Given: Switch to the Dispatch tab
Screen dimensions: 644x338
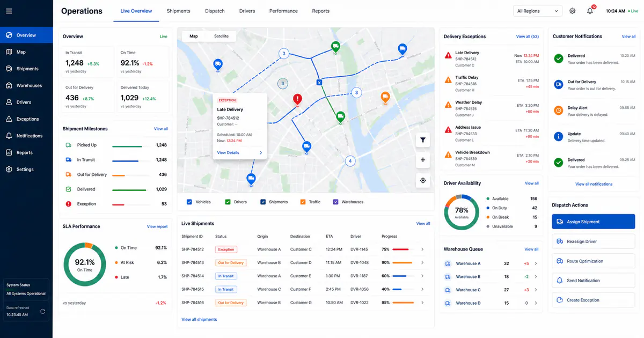Looking at the screenshot, I should 215,11.
